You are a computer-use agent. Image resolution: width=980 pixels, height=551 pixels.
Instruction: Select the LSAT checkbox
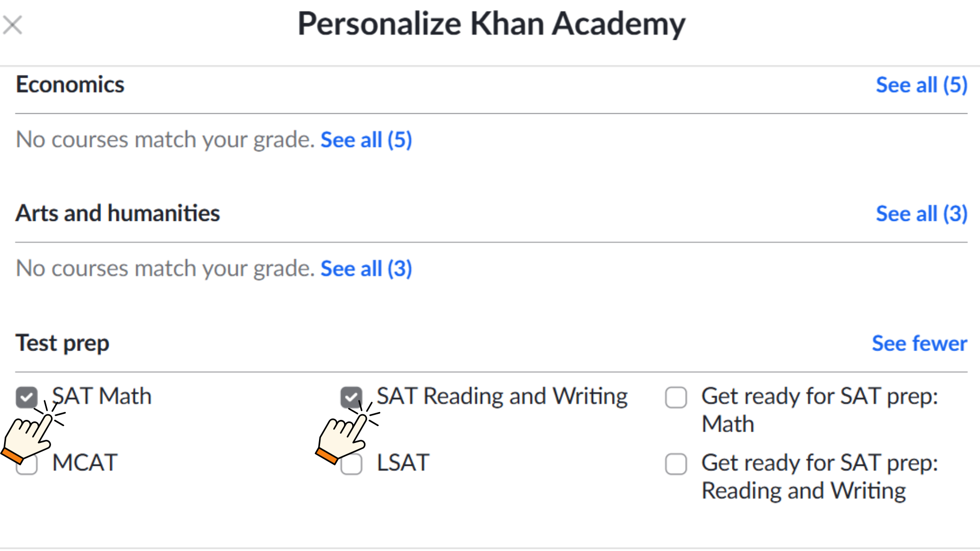pos(351,464)
